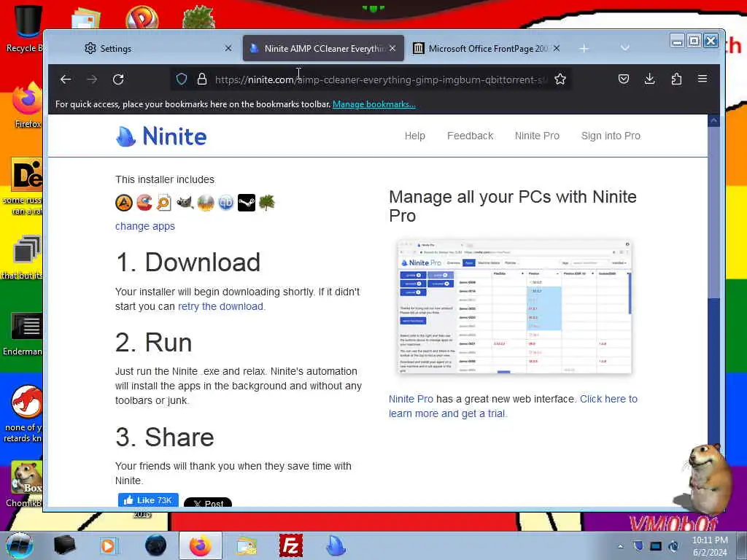Screen dimensions: 747x560
Task: Open the Extensions puzzle icon
Action: [x=676, y=79]
